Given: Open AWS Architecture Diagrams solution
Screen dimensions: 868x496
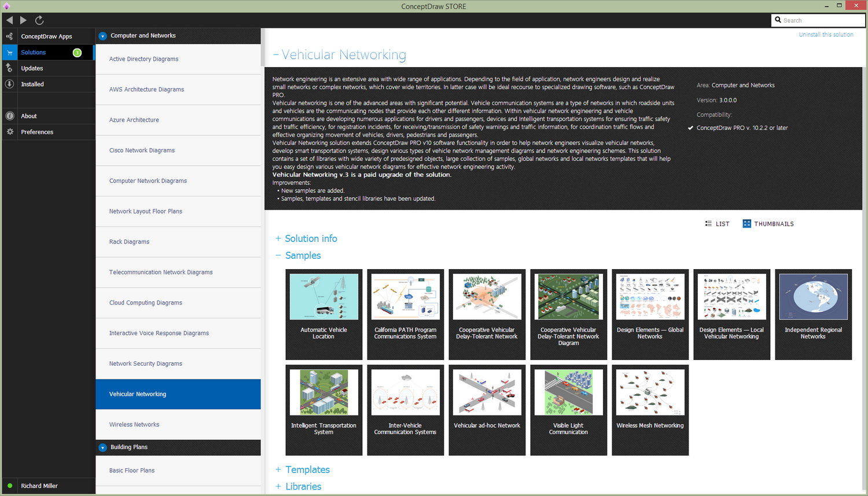Looking at the screenshot, I should click(178, 90).
